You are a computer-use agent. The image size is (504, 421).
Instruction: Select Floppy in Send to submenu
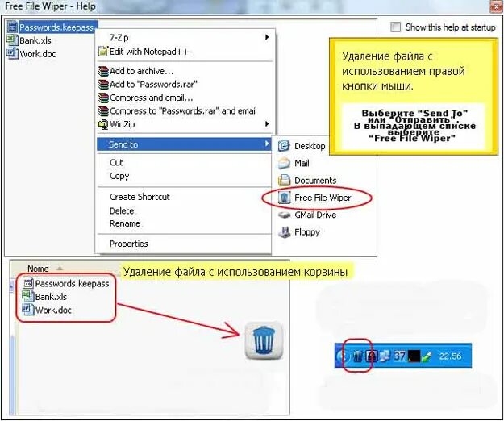(307, 232)
